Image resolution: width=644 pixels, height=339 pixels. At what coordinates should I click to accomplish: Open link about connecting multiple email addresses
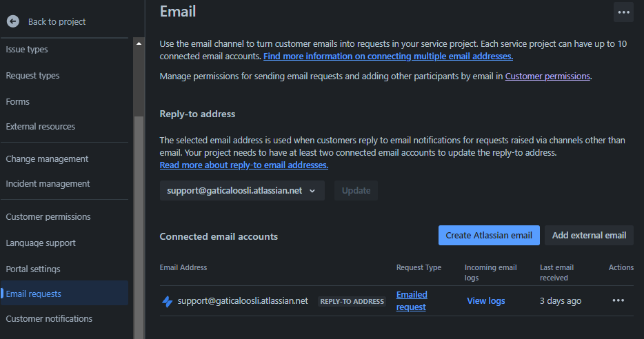[388, 56]
